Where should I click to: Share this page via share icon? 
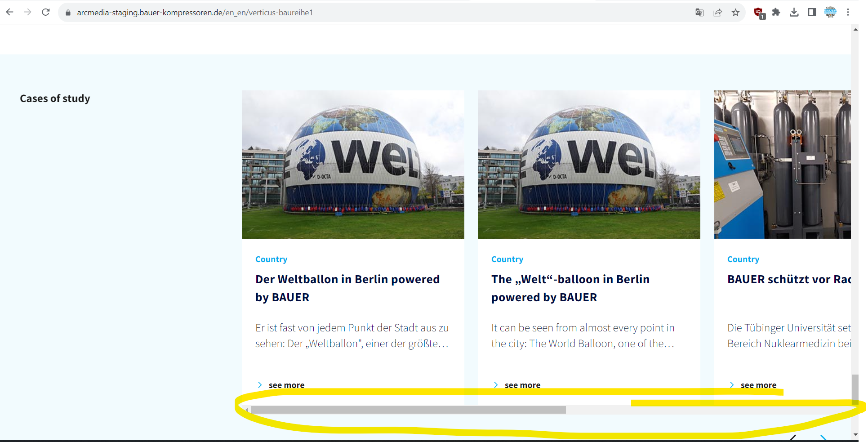pyautogui.click(x=717, y=13)
